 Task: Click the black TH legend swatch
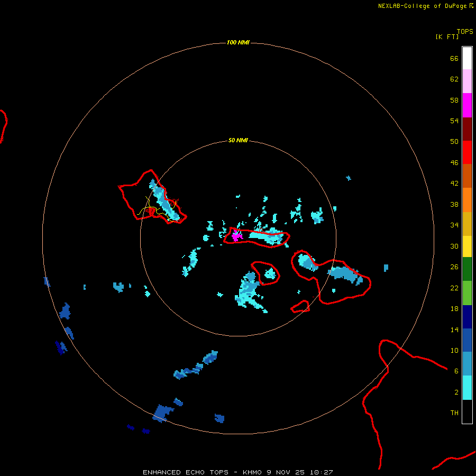(x=467, y=411)
